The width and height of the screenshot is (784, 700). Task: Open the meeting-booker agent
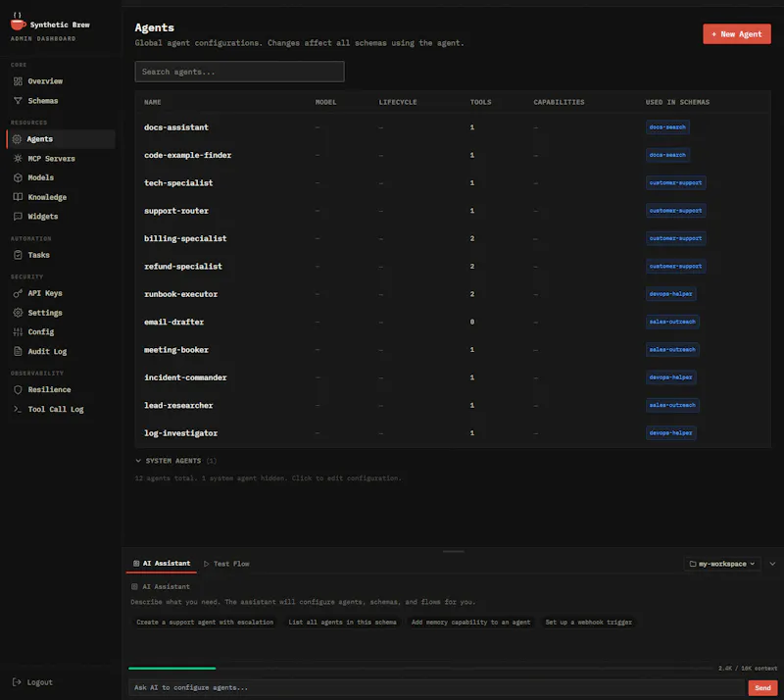tap(453, 350)
